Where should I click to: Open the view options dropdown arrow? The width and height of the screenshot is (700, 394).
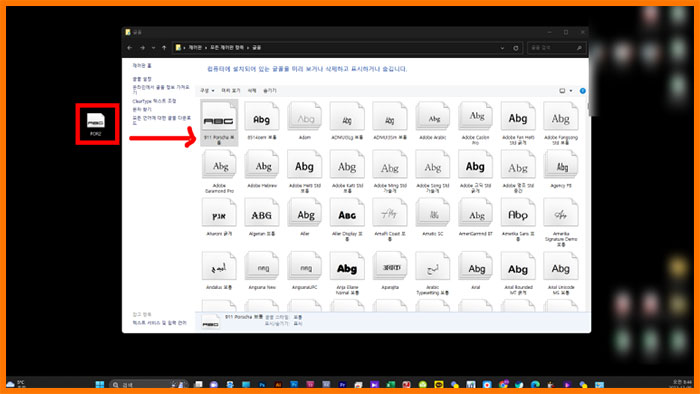[571, 91]
